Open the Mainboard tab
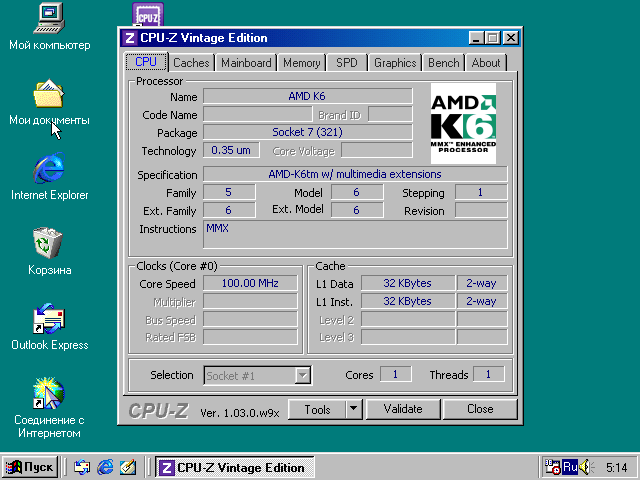The image size is (640, 480). coord(246,63)
